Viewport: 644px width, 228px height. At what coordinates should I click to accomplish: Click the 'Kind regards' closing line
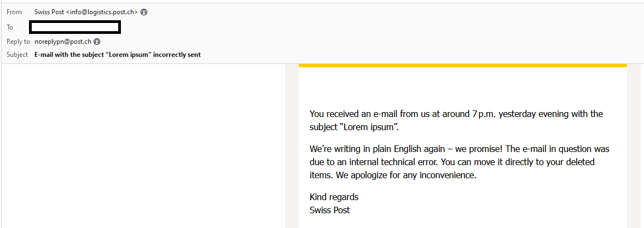(x=334, y=197)
